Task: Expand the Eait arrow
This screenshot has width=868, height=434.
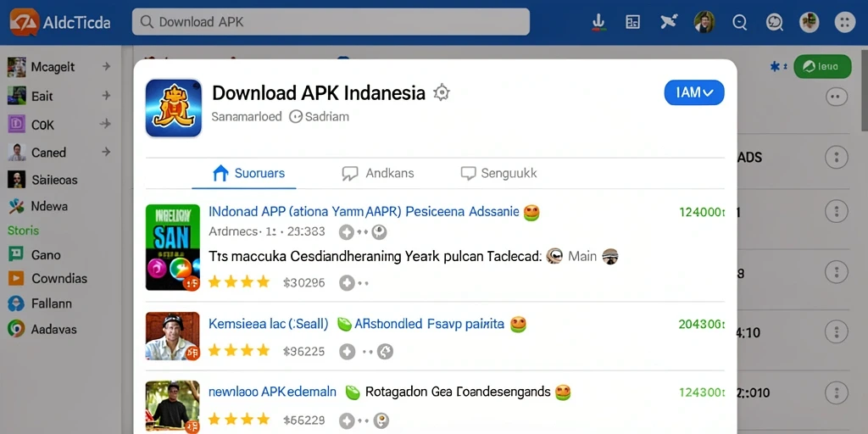Action: point(106,96)
